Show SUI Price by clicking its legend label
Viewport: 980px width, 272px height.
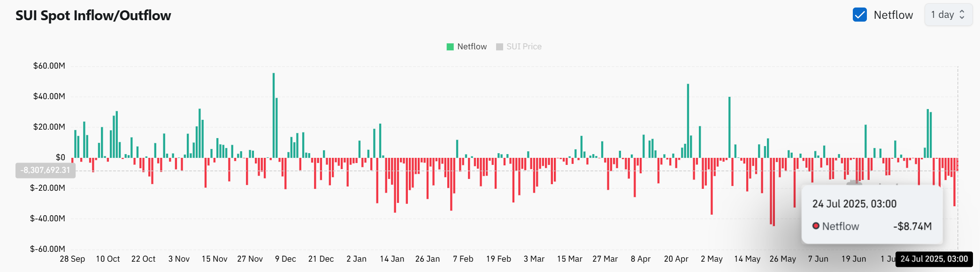coord(524,47)
